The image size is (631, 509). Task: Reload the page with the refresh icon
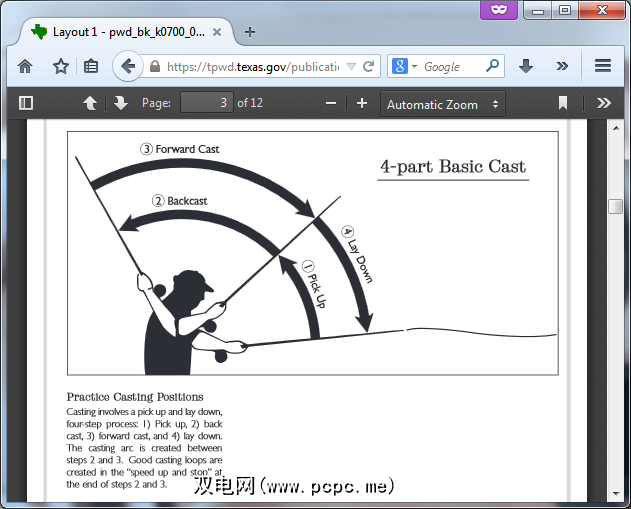coord(369,67)
